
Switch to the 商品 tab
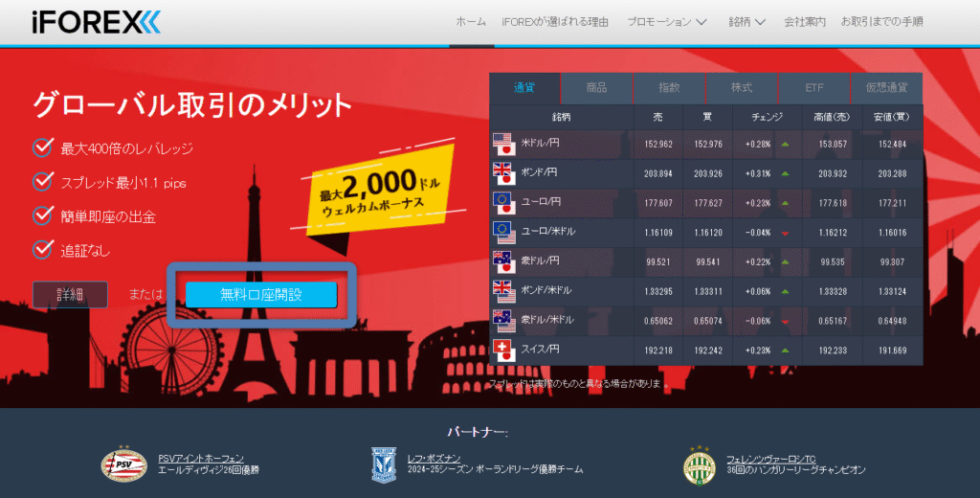pos(596,88)
